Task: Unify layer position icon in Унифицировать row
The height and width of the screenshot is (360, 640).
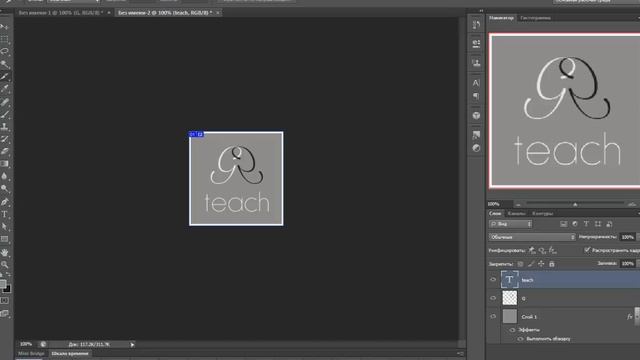Action: tap(532, 250)
